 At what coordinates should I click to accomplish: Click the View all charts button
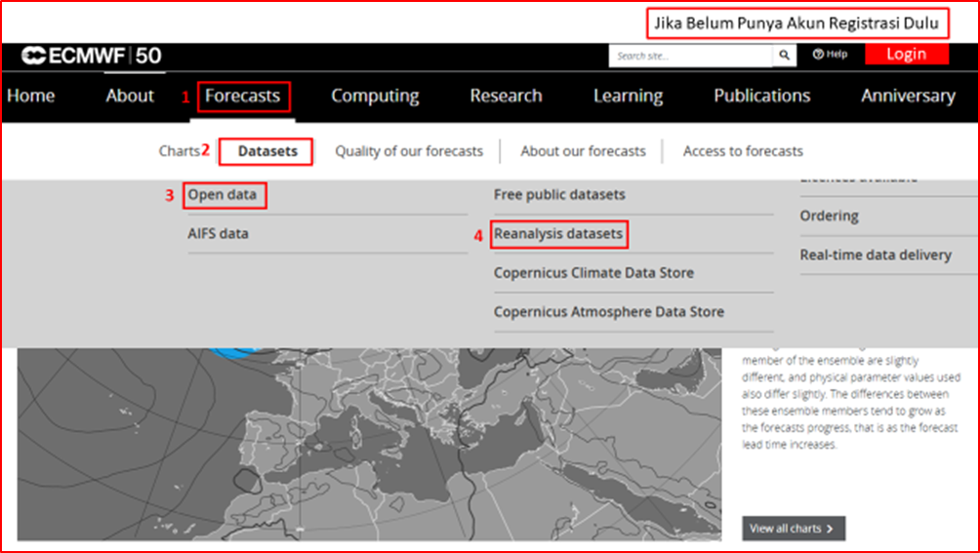(x=794, y=528)
